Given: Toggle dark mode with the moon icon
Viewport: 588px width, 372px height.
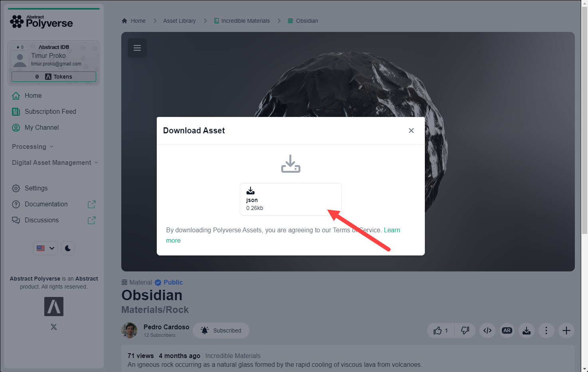Looking at the screenshot, I should (68, 248).
